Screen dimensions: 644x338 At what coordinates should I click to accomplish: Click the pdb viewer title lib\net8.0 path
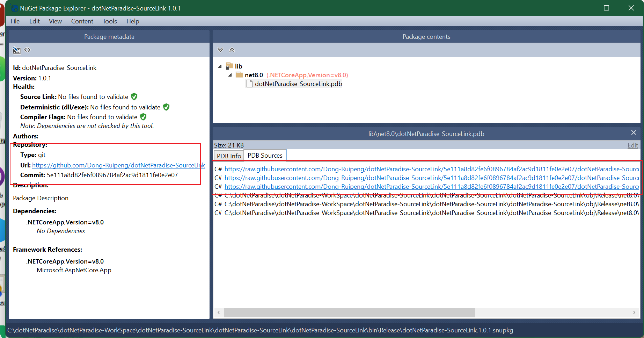click(426, 134)
